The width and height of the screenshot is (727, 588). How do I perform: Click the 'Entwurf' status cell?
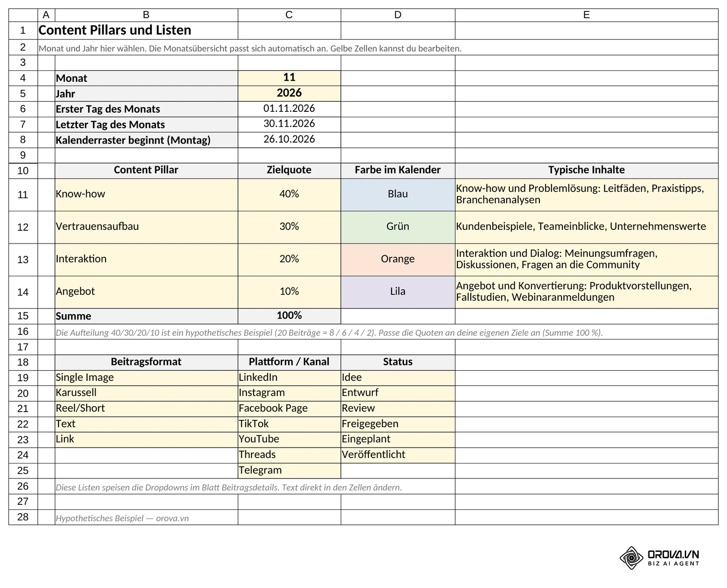coord(398,394)
